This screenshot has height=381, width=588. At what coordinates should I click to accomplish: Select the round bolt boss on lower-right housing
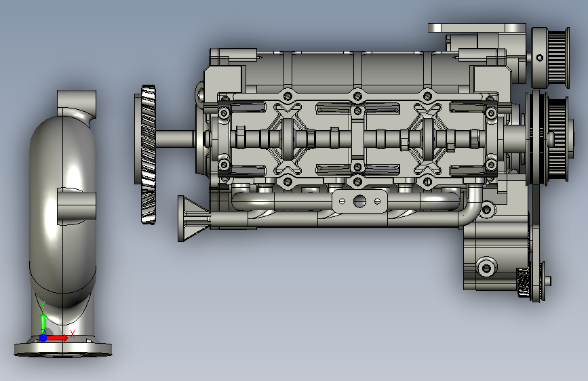click(486, 267)
